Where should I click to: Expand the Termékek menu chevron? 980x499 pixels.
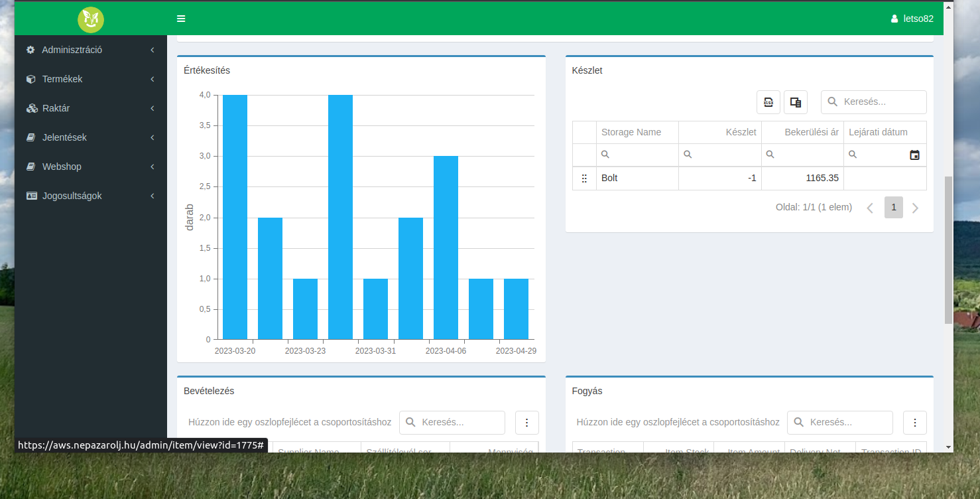(x=153, y=79)
